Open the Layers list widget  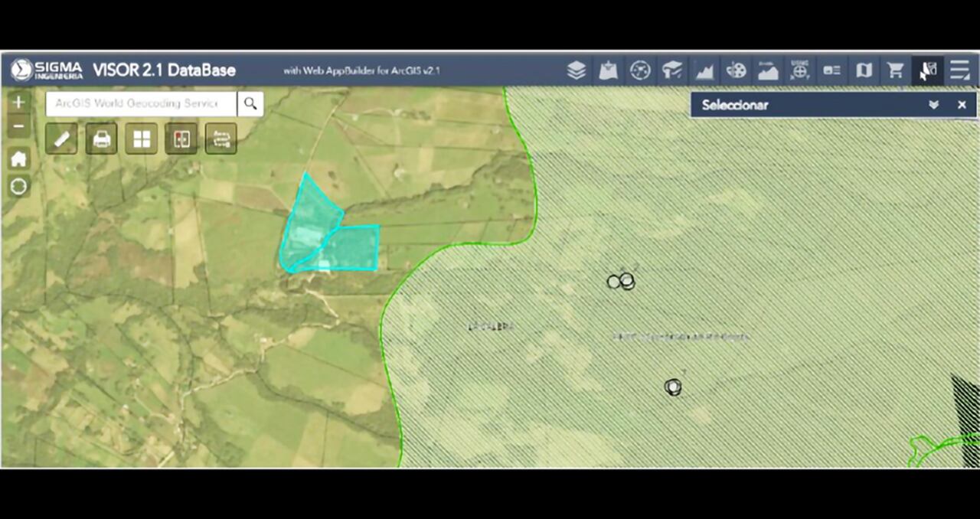point(577,70)
